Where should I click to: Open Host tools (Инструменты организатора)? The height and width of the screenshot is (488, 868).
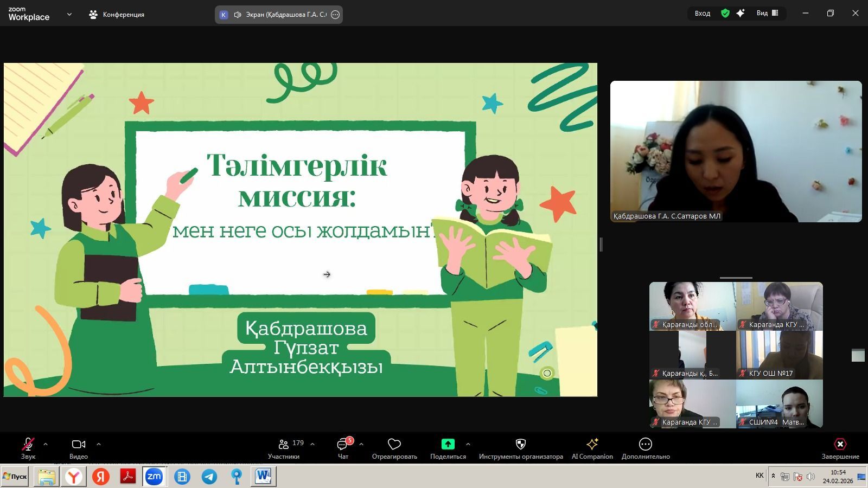point(520,448)
